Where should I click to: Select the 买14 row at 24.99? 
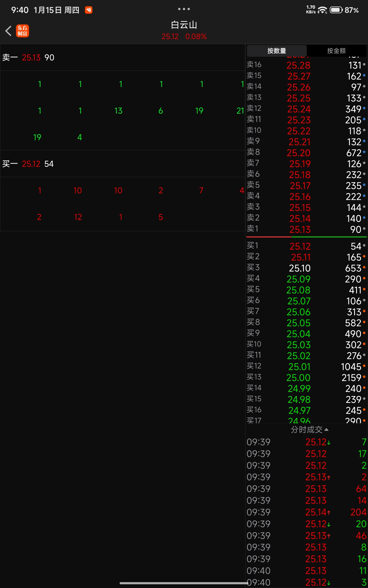pyautogui.click(x=306, y=388)
